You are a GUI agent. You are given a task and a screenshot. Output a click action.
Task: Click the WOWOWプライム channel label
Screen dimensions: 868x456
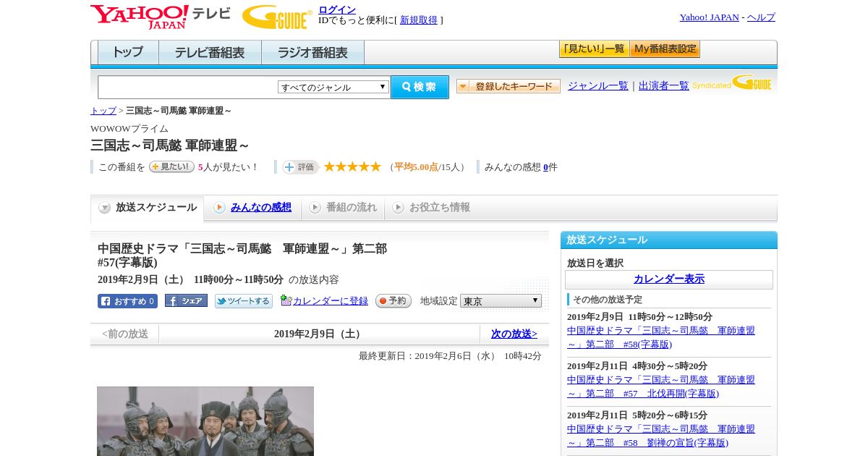pos(129,129)
